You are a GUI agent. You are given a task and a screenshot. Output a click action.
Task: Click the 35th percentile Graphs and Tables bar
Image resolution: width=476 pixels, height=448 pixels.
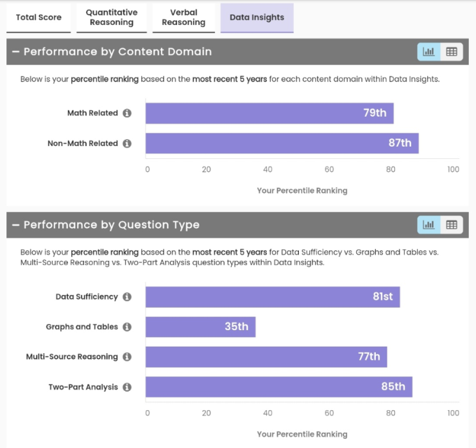pos(200,327)
